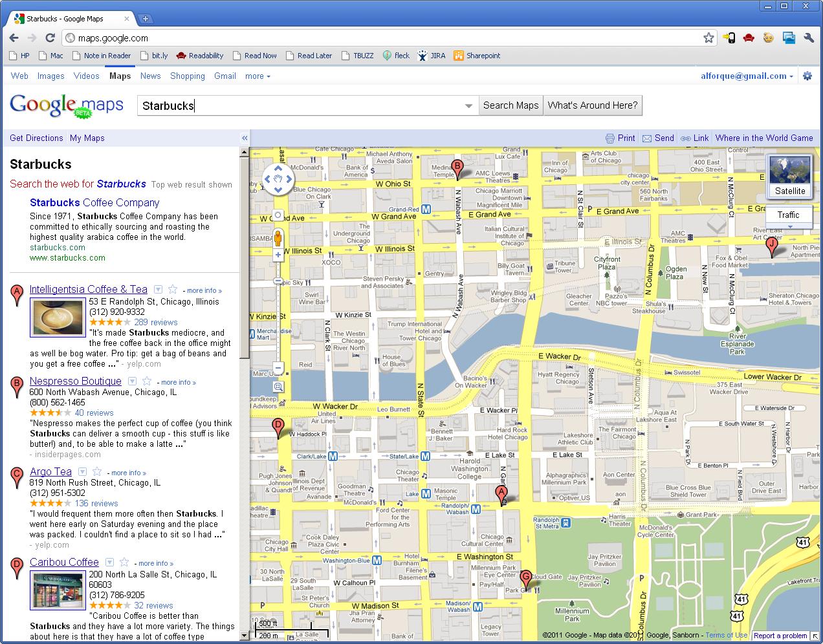Open the Videos navigation item
This screenshot has height=644, width=823.
click(87, 76)
